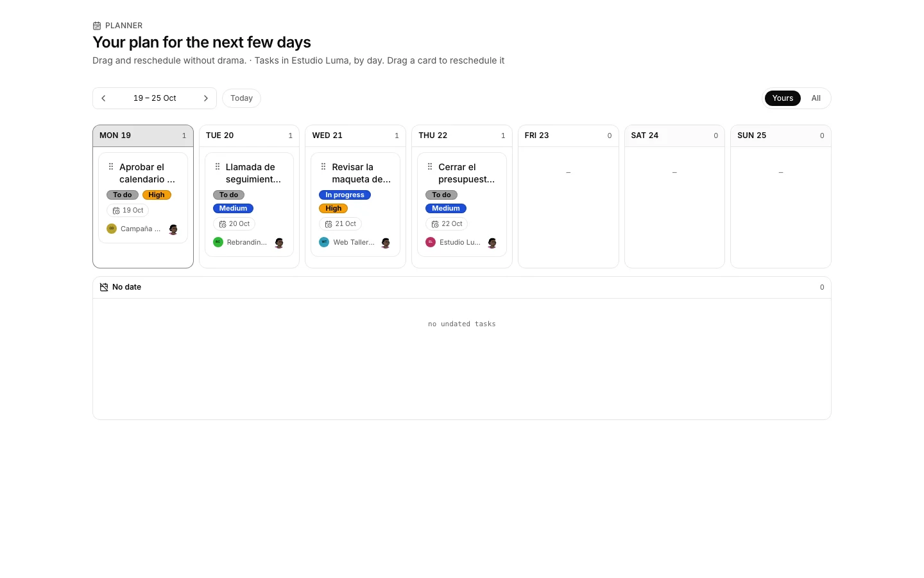Click the To do badge on Monday's card

[123, 195]
